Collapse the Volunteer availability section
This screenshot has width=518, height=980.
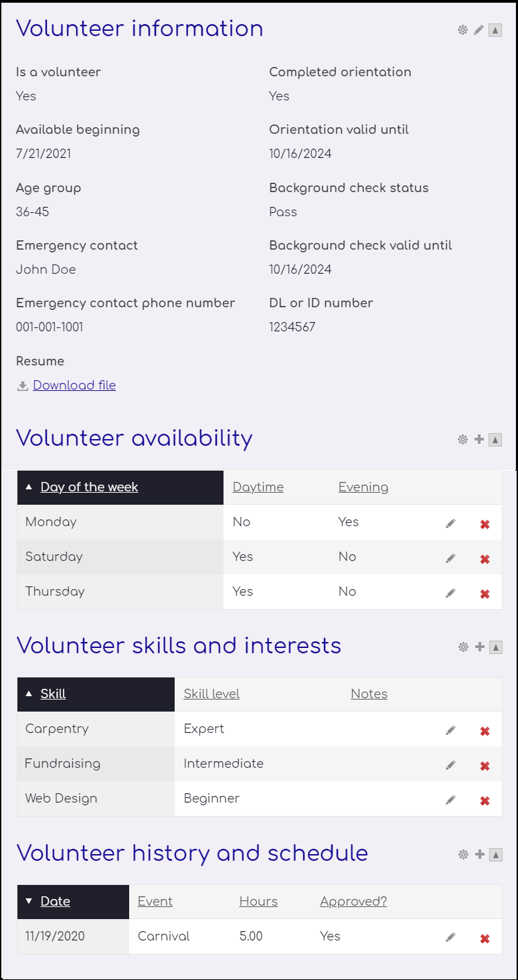pyautogui.click(x=495, y=440)
